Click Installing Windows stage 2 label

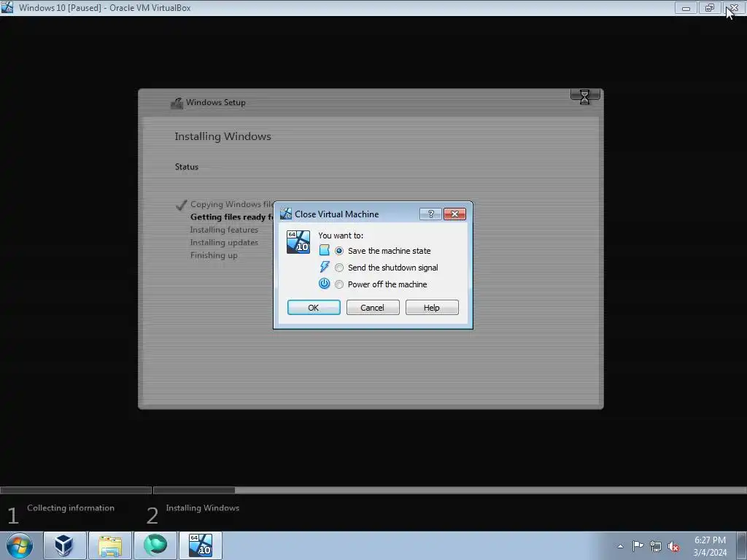click(203, 508)
